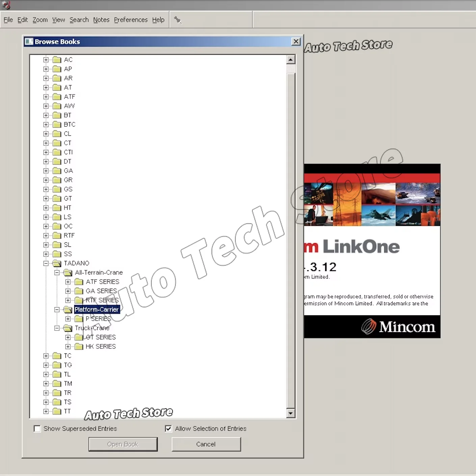
Task: Cancel the Browse Books dialog
Action: click(206, 444)
